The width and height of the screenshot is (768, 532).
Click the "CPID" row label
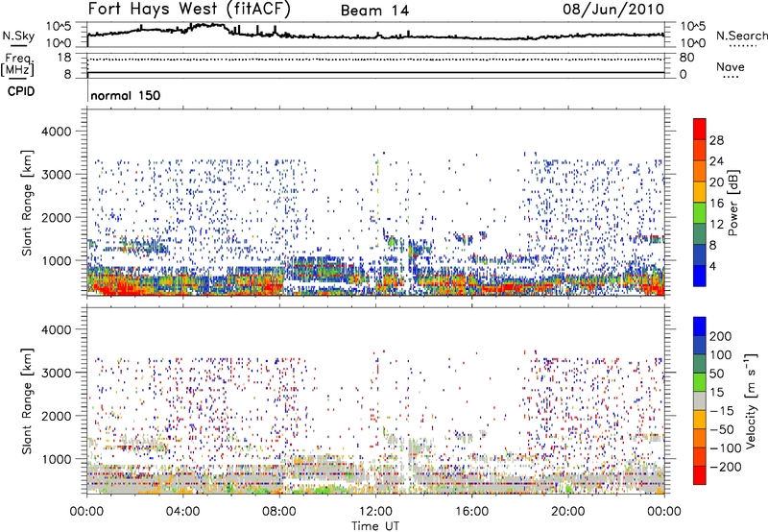21,91
